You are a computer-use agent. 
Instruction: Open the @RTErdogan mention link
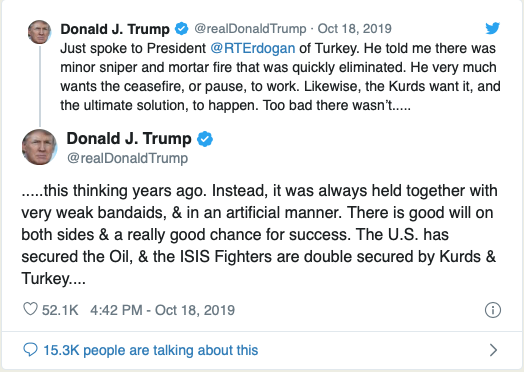coord(253,48)
